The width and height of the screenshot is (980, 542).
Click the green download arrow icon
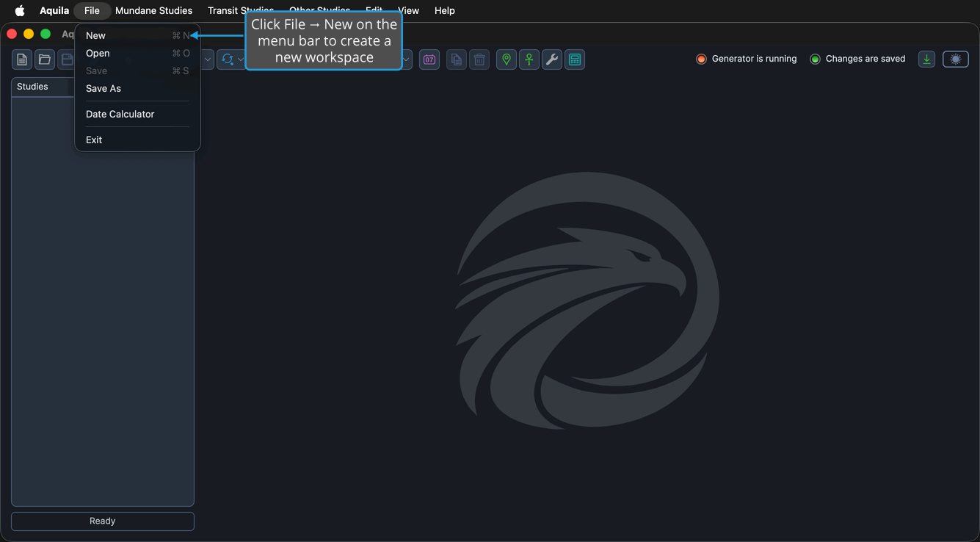click(x=927, y=59)
